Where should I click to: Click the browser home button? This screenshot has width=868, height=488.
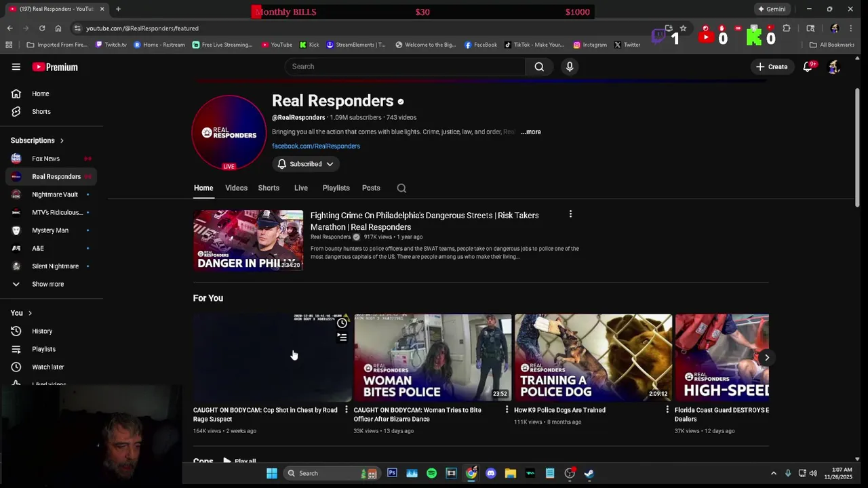(58, 28)
